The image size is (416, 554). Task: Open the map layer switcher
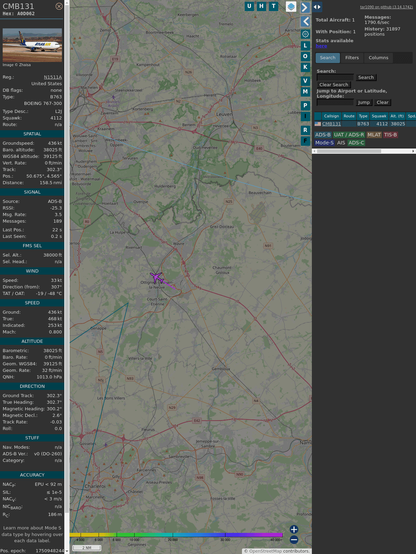click(291, 7)
